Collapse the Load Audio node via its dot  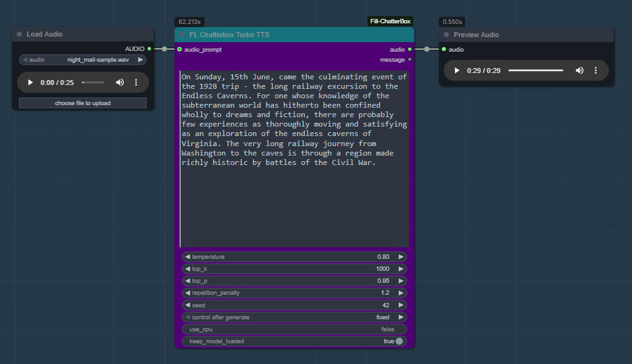tap(20, 35)
